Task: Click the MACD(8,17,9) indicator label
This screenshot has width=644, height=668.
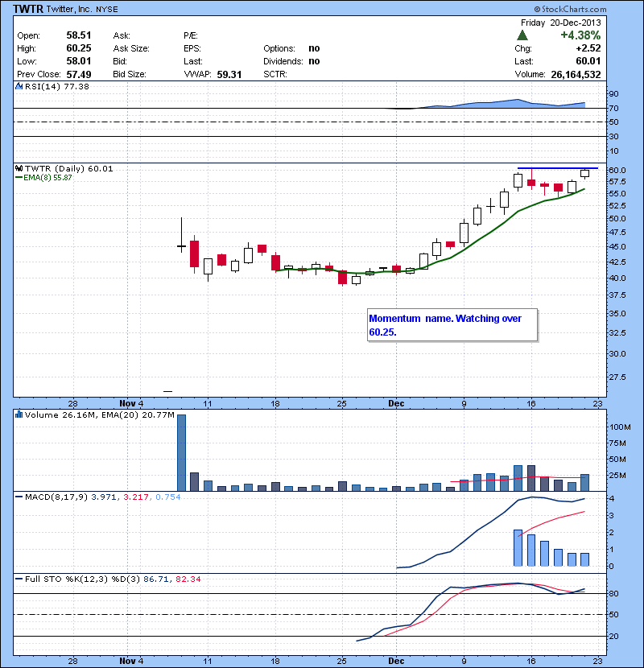Action: [x=56, y=497]
